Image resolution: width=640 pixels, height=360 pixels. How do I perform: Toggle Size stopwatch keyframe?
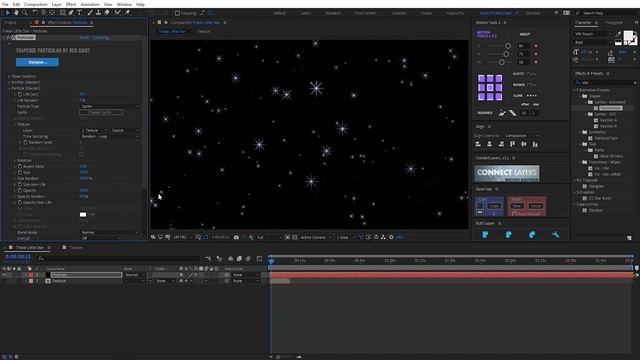coord(20,172)
